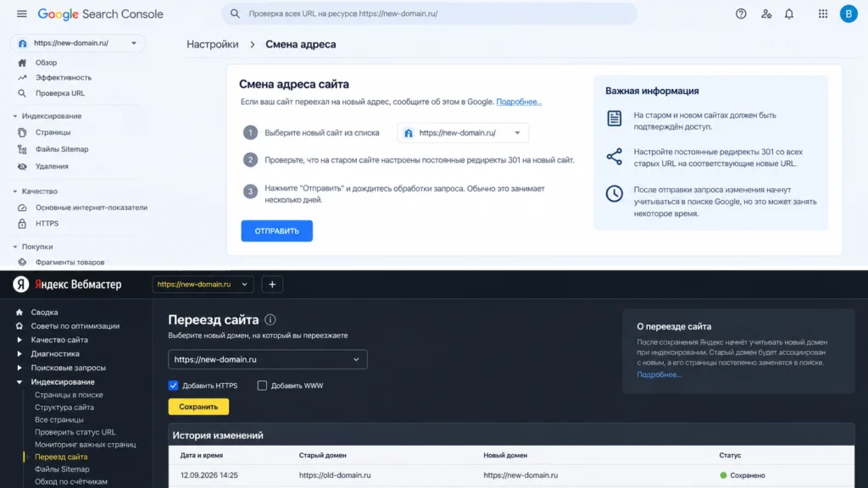Click the home icon beside Сводка

pos(19,312)
